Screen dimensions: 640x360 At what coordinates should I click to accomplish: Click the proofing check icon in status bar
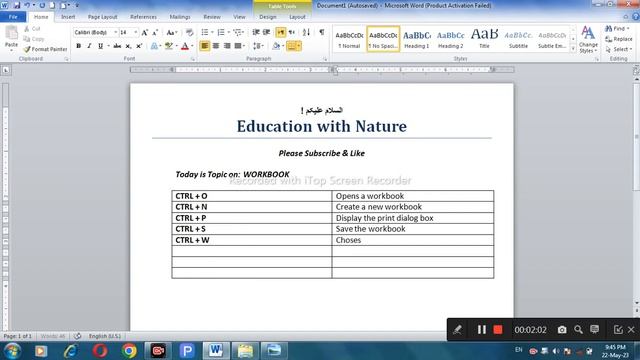(x=77, y=336)
